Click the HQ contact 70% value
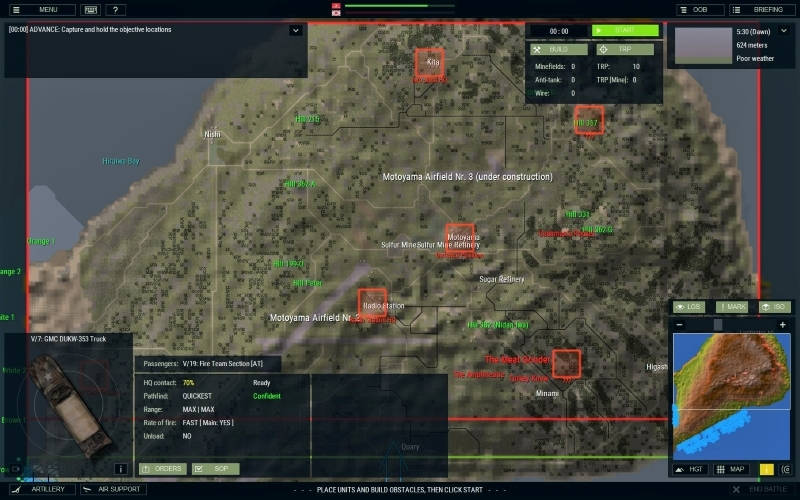The width and height of the screenshot is (800, 500). (x=188, y=383)
